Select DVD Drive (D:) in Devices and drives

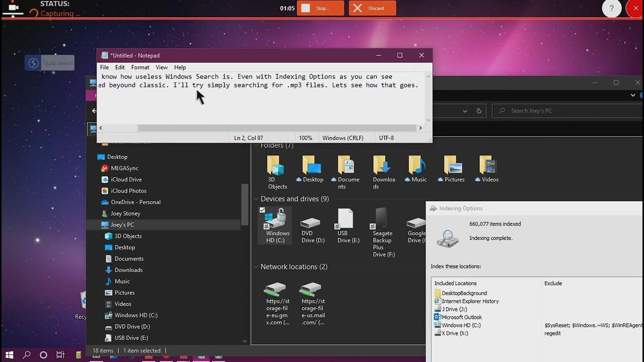coord(312,226)
